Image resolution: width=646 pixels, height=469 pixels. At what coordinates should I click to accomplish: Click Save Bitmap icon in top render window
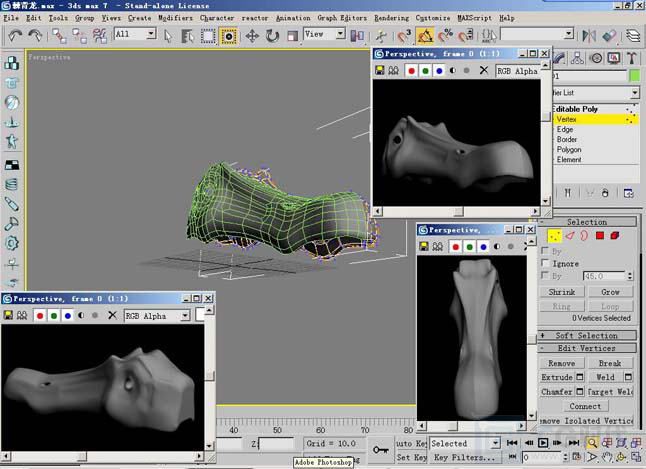380,70
